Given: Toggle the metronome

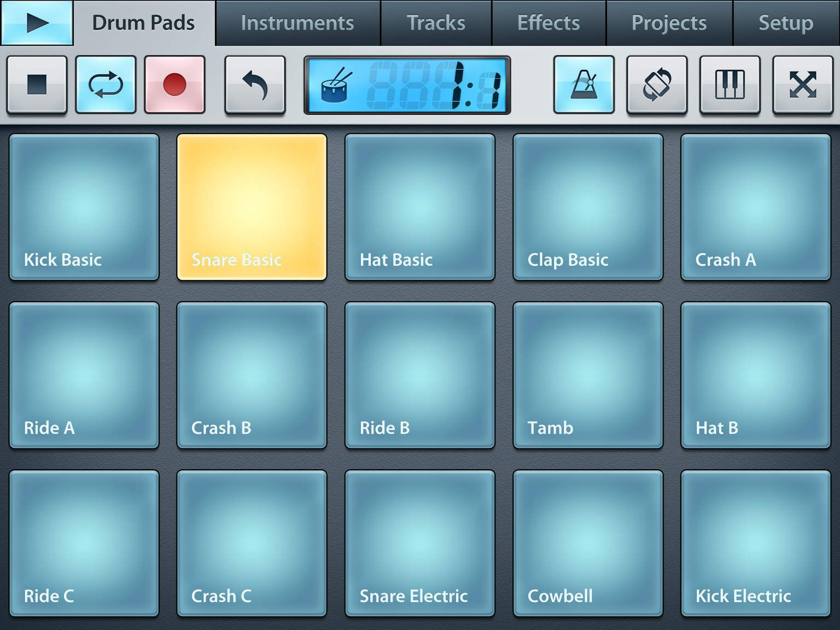Looking at the screenshot, I should [x=584, y=85].
